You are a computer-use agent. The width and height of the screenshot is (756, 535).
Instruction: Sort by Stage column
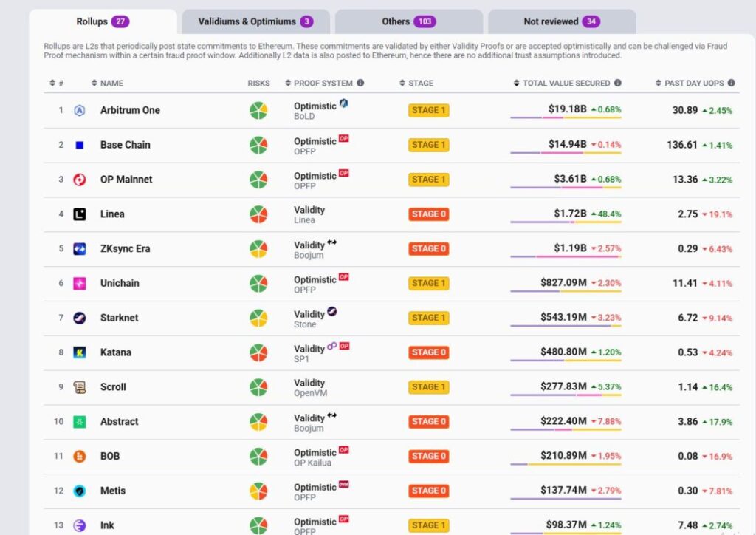[416, 83]
